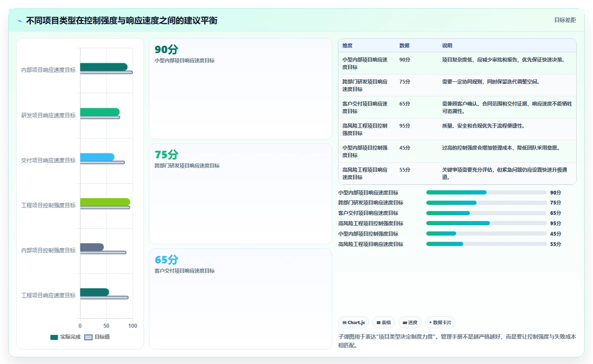Click the 目标差距 label in the header

point(565,20)
